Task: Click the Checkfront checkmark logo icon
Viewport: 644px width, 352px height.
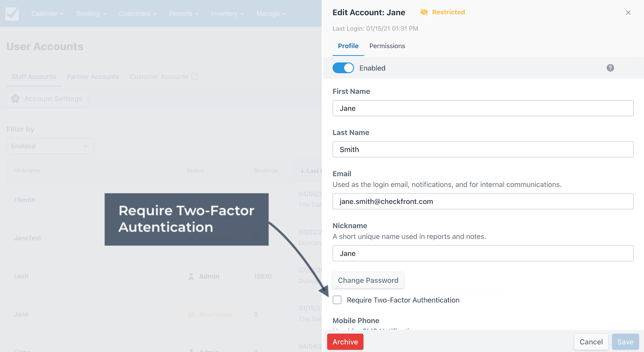Action: (x=12, y=13)
